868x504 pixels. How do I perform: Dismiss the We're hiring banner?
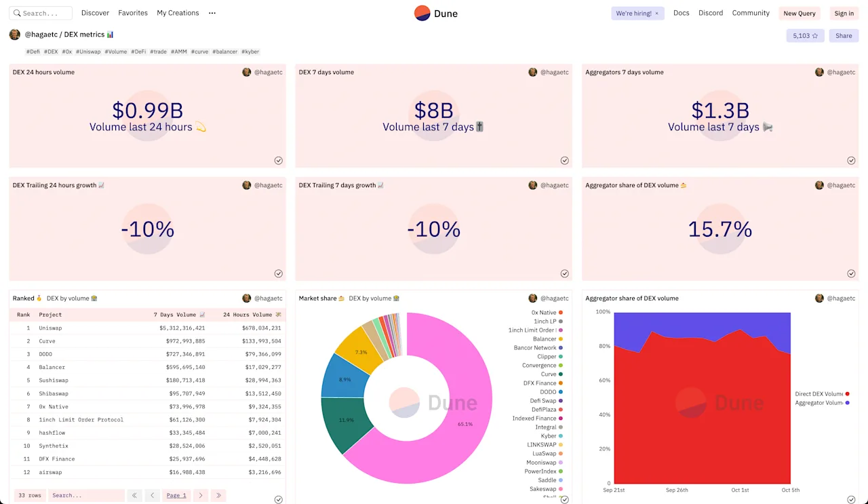[x=656, y=14]
